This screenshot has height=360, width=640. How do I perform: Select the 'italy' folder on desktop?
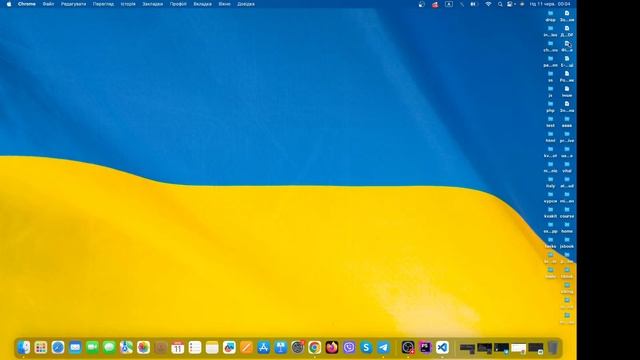point(551,182)
